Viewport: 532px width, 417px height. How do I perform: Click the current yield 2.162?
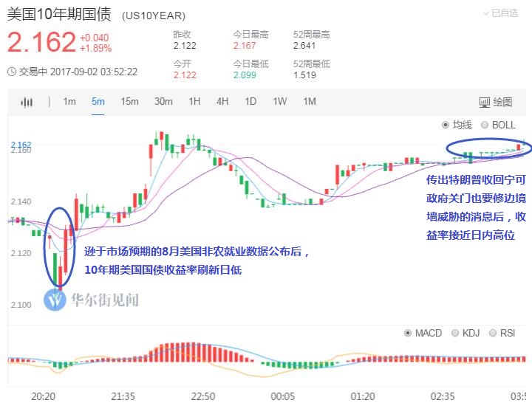point(41,42)
